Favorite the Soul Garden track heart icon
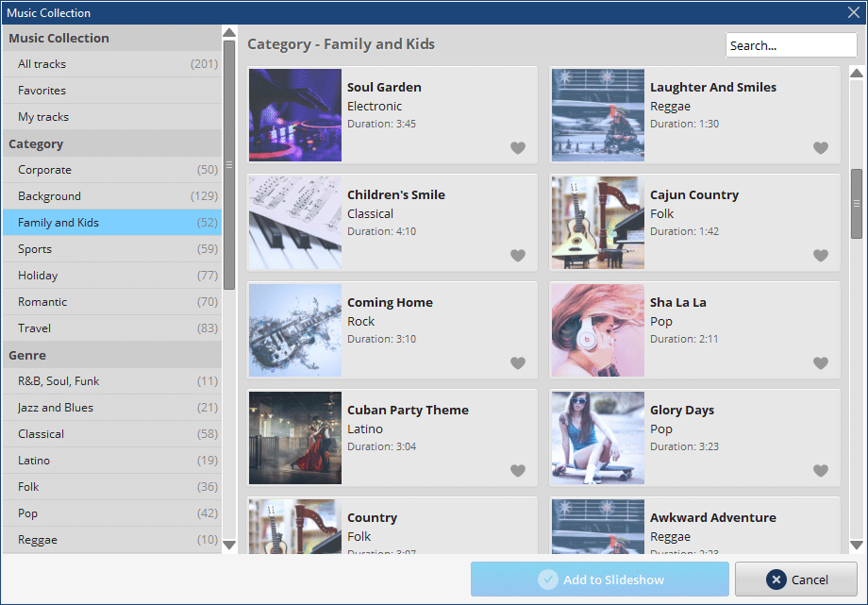Viewport: 868px width, 605px height. coord(518,148)
